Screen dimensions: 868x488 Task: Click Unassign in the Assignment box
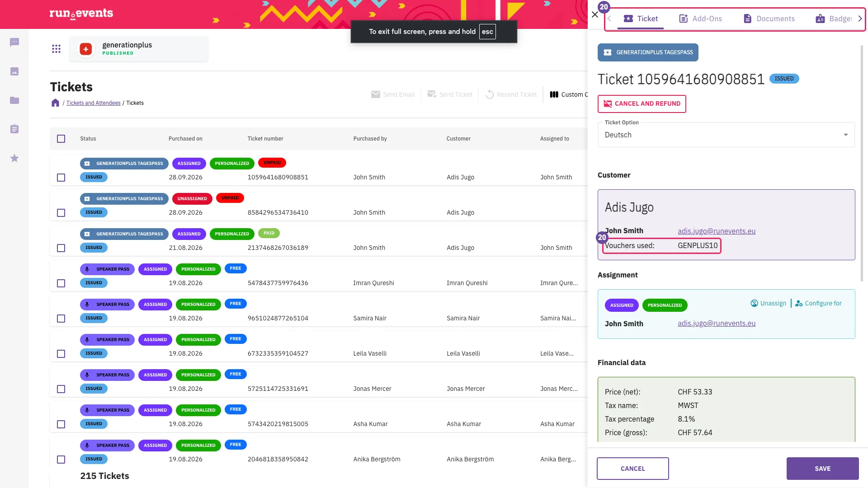click(768, 303)
